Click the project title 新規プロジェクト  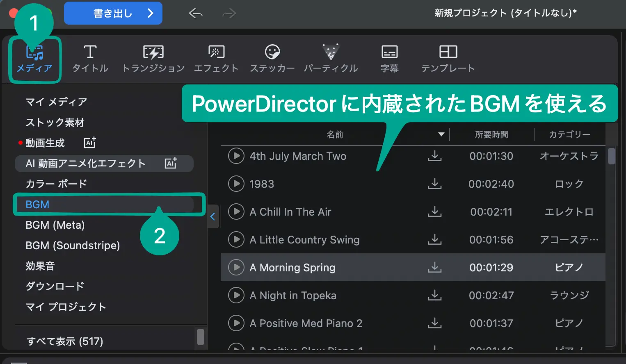pyautogui.click(x=506, y=13)
